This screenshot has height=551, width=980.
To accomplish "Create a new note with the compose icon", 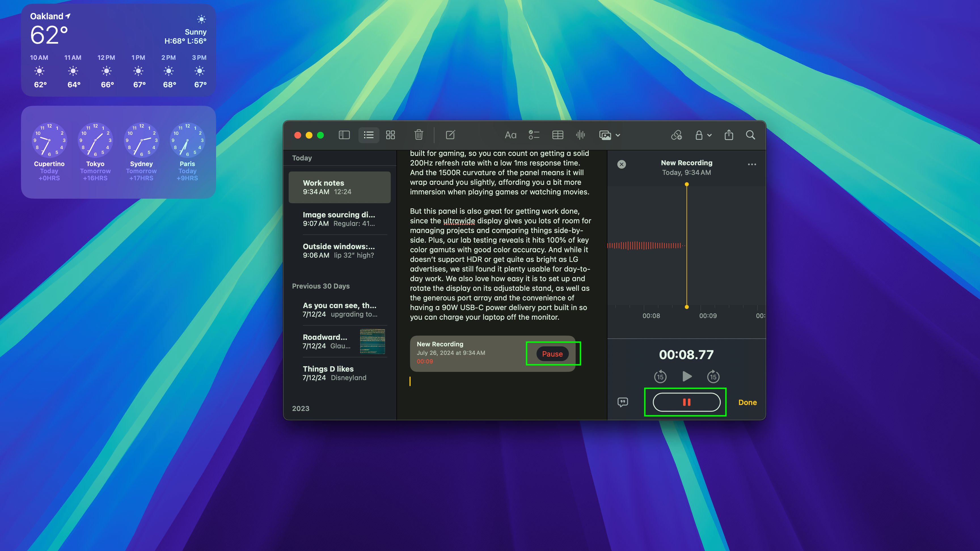I will [450, 135].
